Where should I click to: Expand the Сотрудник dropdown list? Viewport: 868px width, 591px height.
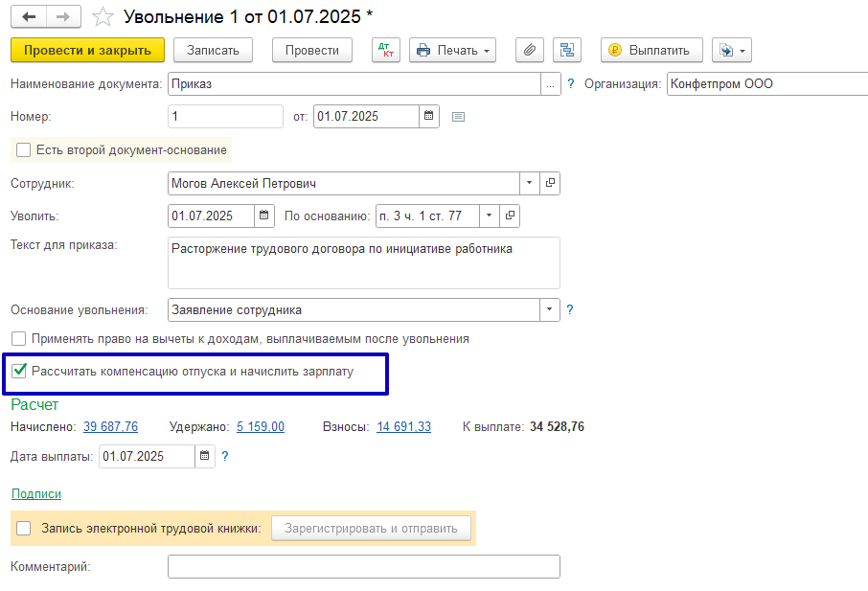531,183
